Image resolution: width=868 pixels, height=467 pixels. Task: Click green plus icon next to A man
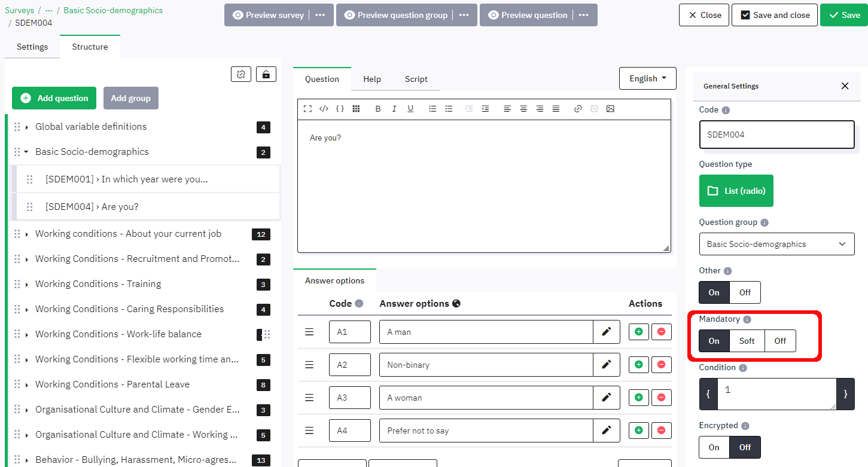(x=638, y=332)
